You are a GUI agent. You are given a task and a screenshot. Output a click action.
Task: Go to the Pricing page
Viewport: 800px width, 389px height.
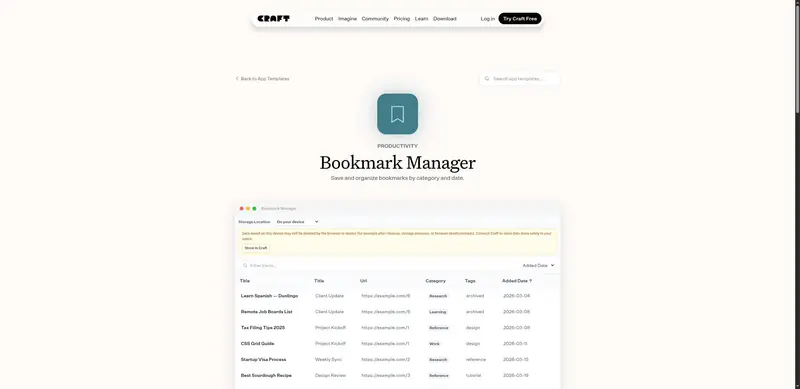pos(402,18)
